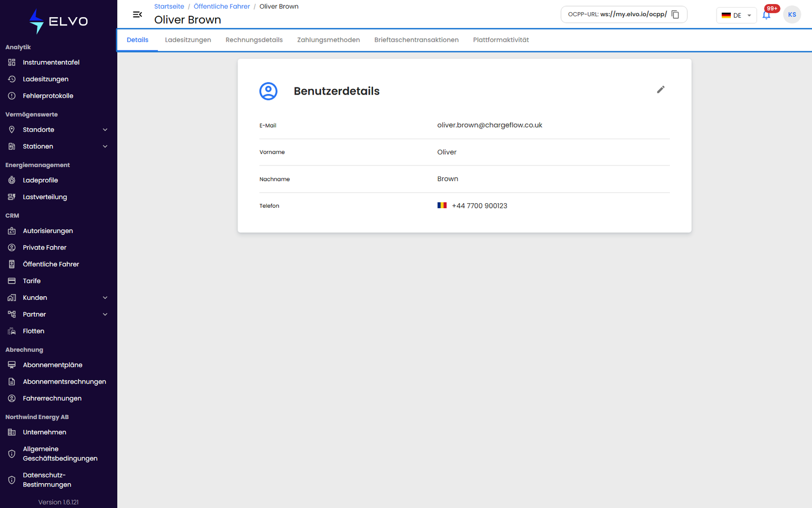Open Öffentliche Fahrer in sidebar
Image resolution: width=812 pixels, height=508 pixels.
(51, 264)
